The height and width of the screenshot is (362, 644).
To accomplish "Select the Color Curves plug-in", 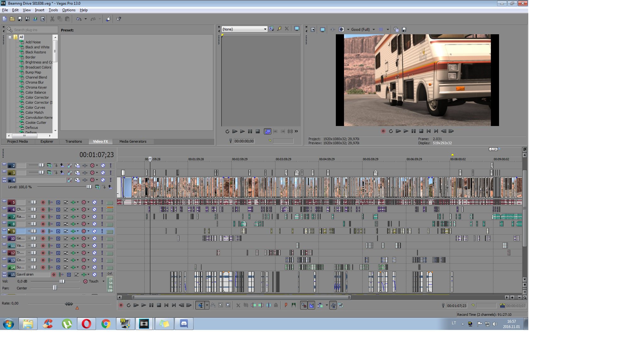I will [35, 107].
